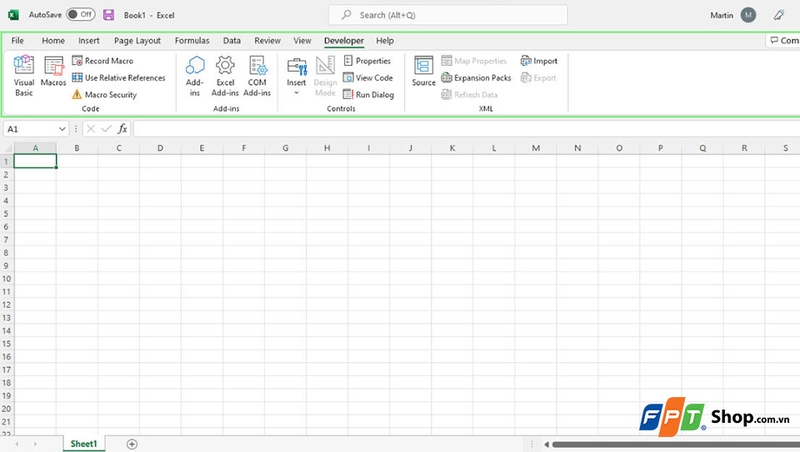
Task: Open Macro Security settings
Action: click(104, 94)
